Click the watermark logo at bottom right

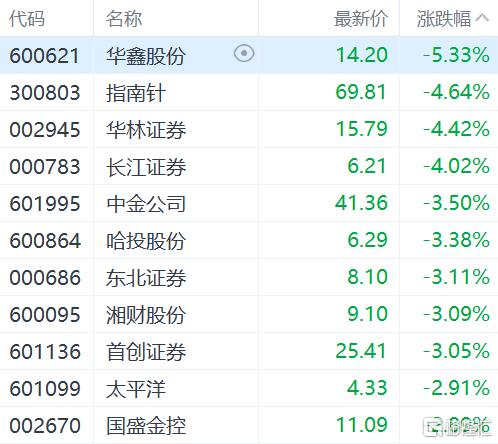pyautogui.click(x=457, y=427)
